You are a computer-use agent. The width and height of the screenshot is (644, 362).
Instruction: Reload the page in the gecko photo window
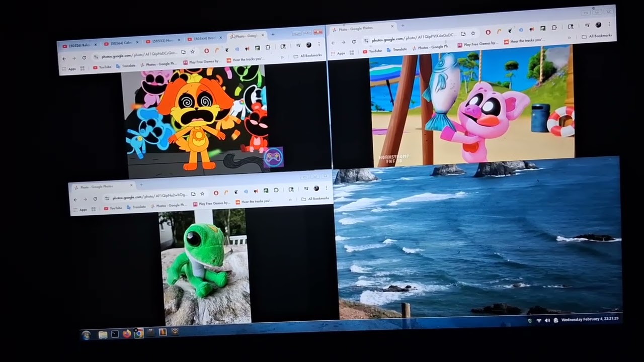95,199
